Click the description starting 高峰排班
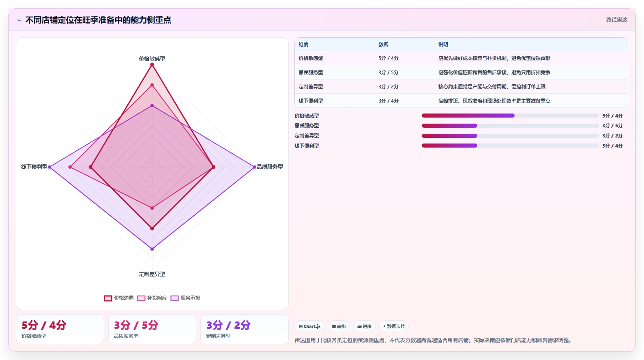The width and height of the screenshot is (644, 360). [x=494, y=101]
